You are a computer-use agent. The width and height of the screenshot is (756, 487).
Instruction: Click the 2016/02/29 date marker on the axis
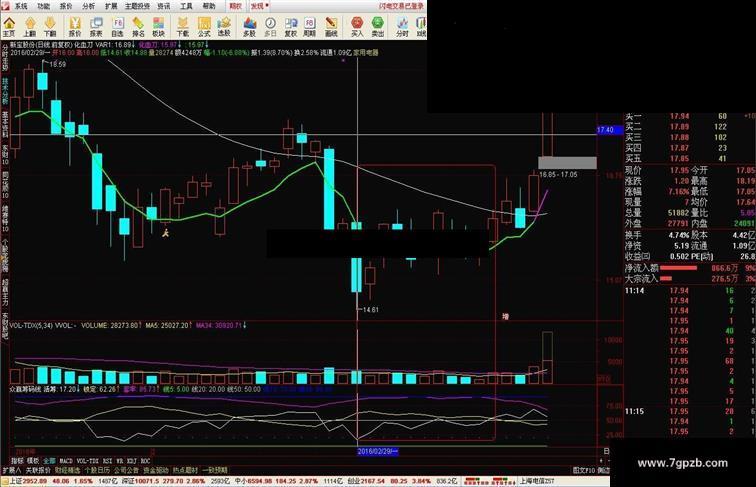(x=378, y=451)
